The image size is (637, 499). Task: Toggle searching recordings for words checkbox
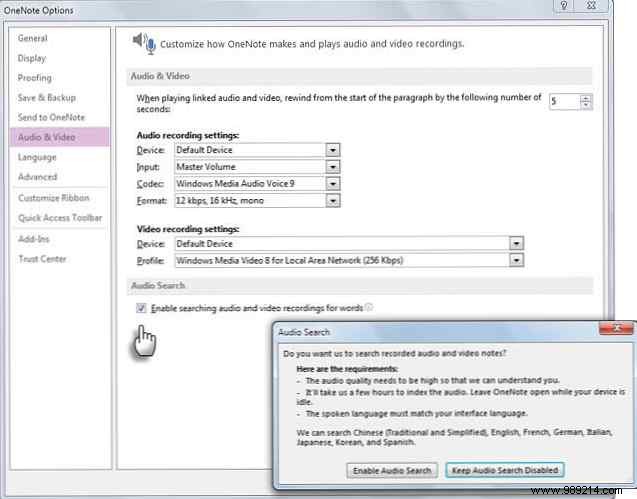pos(141,308)
